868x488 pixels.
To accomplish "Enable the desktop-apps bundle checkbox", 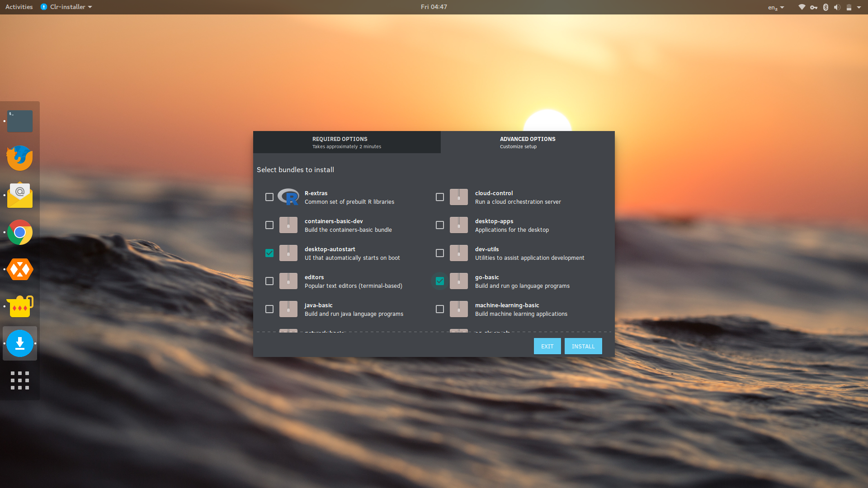I will tap(440, 225).
